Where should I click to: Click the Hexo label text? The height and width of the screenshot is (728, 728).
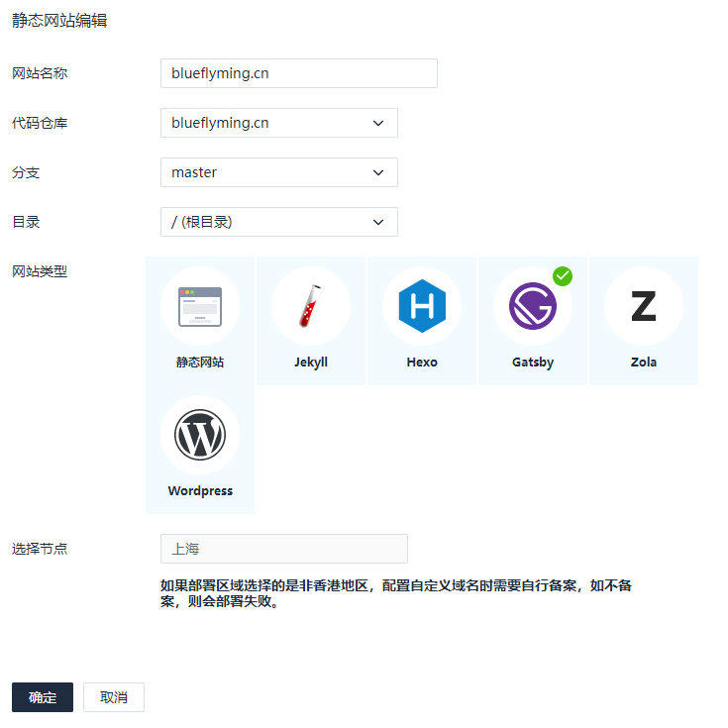[x=422, y=363]
